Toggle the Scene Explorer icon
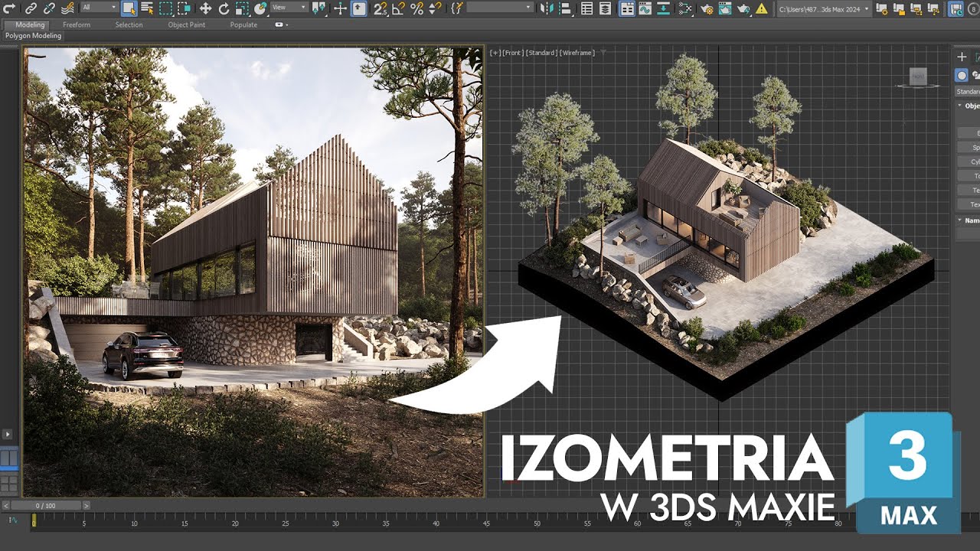The image size is (980, 551). tap(586, 8)
